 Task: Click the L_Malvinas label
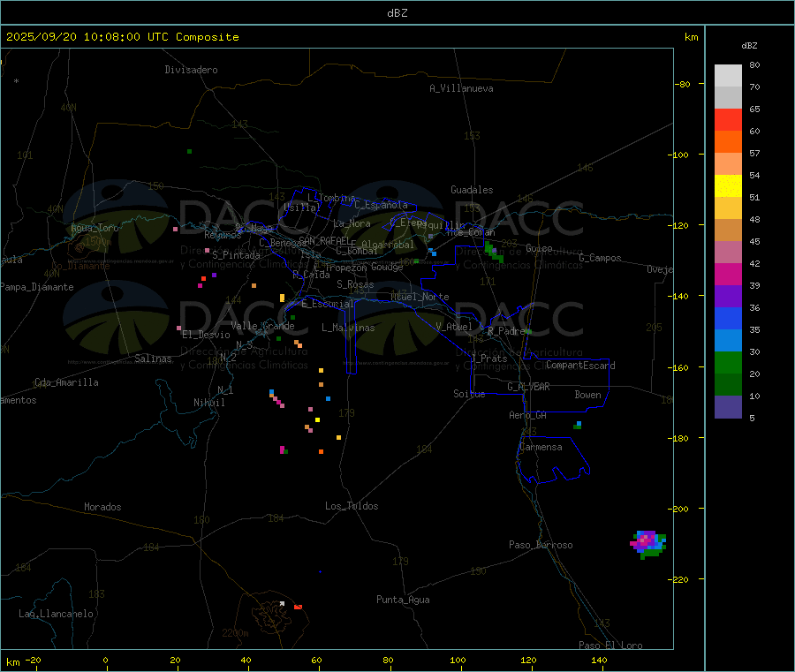click(348, 328)
